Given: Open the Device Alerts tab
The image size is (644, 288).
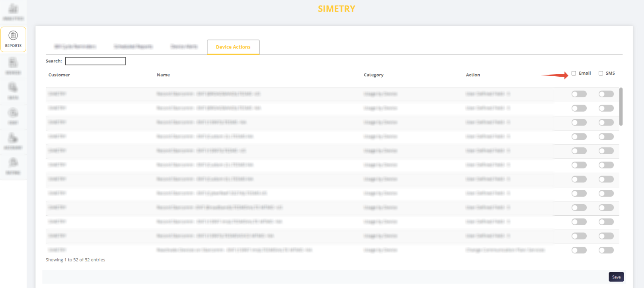Looking at the screenshot, I should pyautogui.click(x=184, y=46).
